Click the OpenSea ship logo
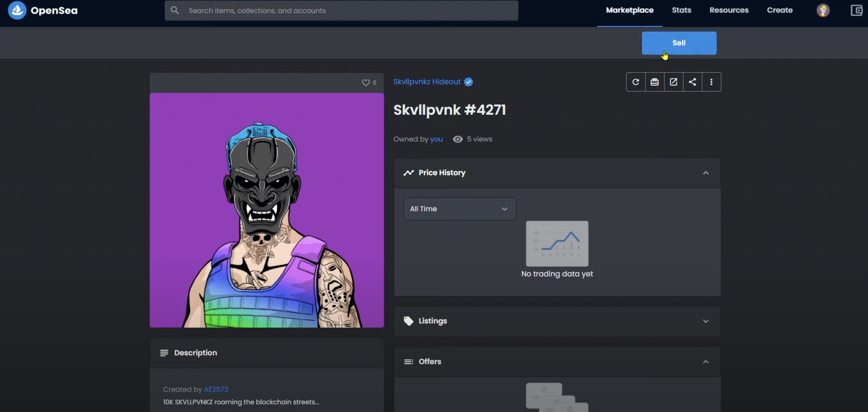868x412 pixels. (17, 10)
